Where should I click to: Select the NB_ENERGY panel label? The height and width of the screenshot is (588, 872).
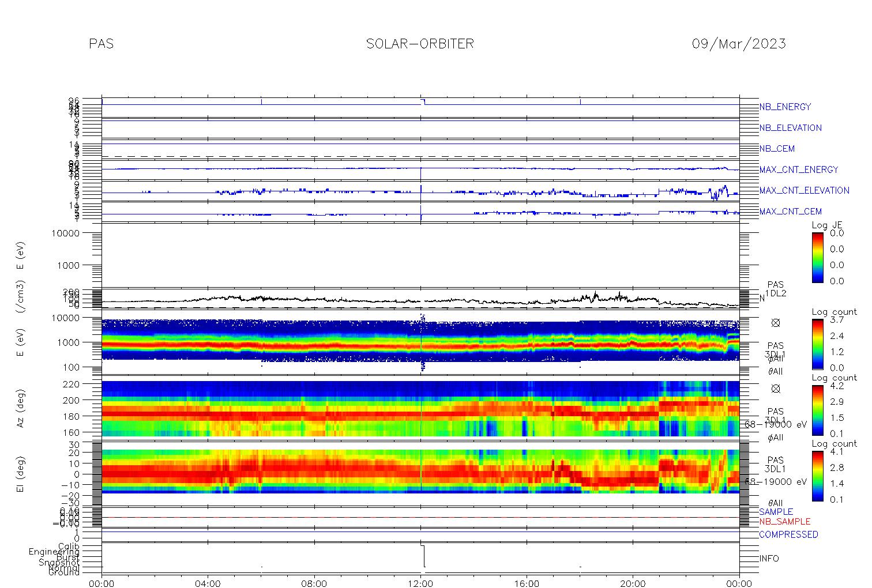pyautogui.click(x=785, y=107)
